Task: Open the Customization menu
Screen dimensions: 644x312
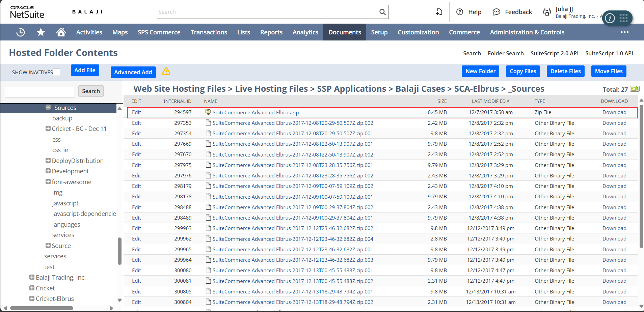Action: click(x=418, y=32)
